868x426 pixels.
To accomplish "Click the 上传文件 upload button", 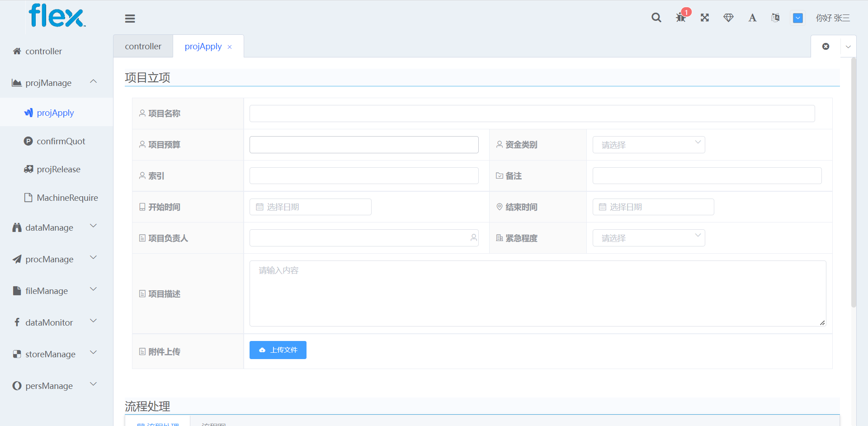I will pyautogui.click(x=278, y=350).
